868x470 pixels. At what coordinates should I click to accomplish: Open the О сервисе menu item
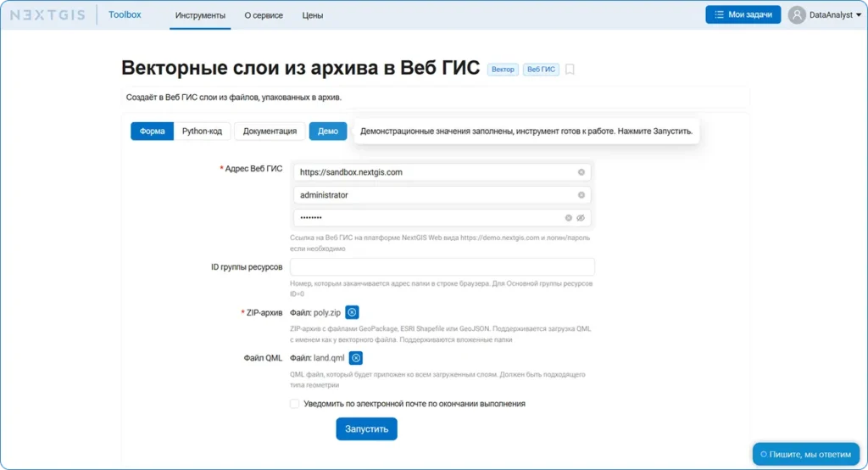[264, 15]
